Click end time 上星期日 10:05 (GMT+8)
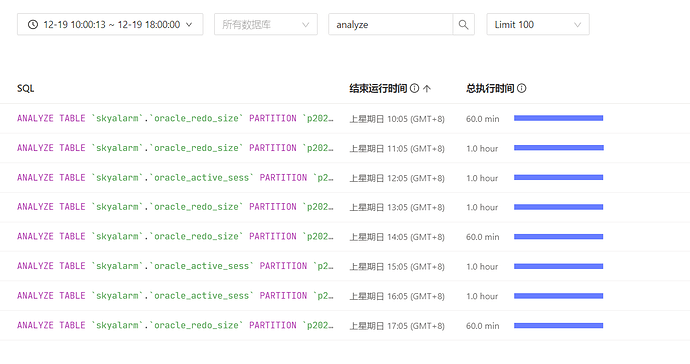 click(397, 119)
